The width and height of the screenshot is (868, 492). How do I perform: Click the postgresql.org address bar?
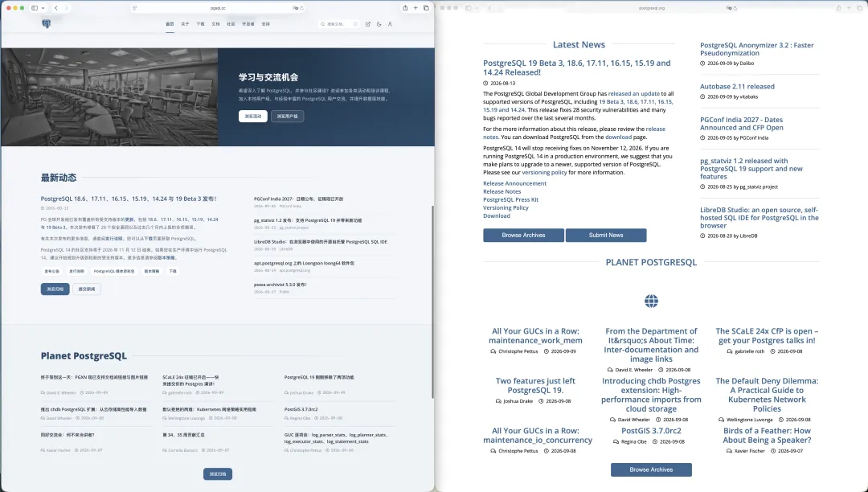652,8
